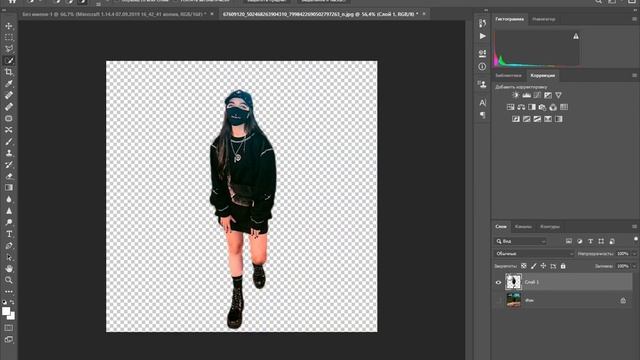
Task: Open the blend mode dropdown
Action: pos(534,254)
